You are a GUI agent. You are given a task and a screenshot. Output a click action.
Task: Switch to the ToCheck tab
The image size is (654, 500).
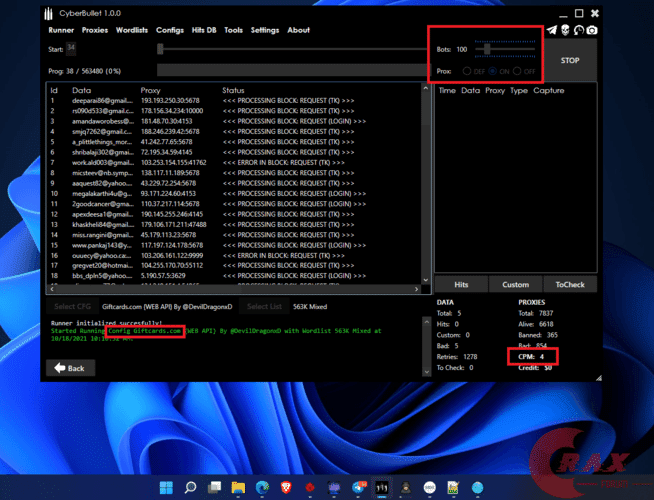click(x=570, y=284)
